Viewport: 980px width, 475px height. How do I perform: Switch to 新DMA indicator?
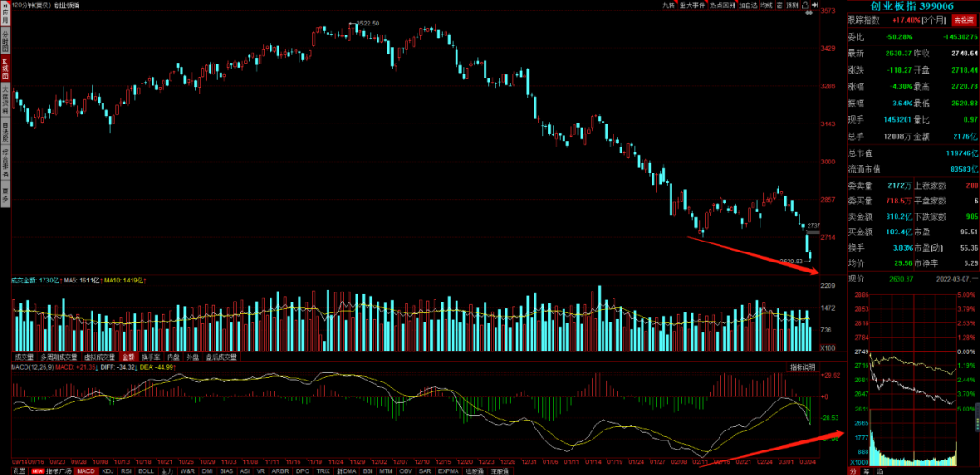(x=347, y=470)
